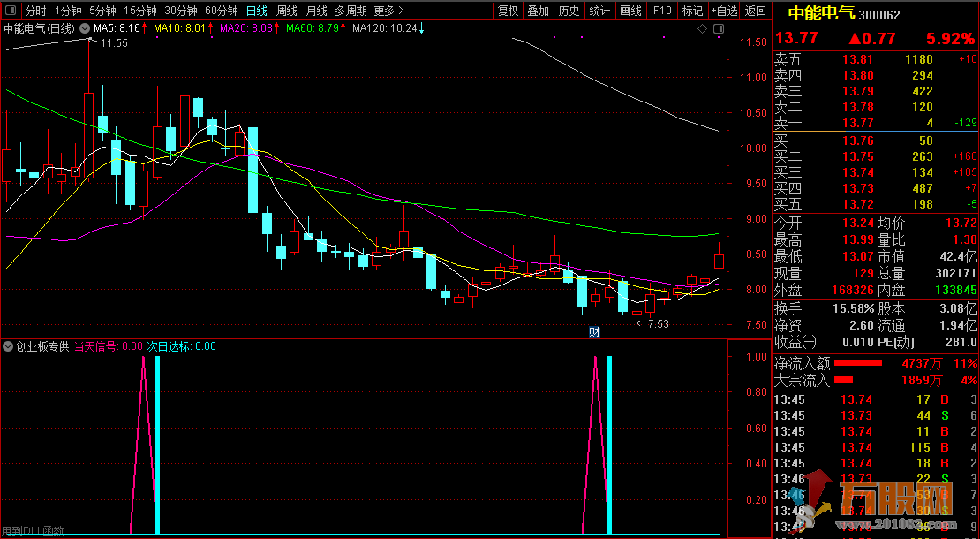Click the 卖四 ask row at 13.80

[875, 76]
